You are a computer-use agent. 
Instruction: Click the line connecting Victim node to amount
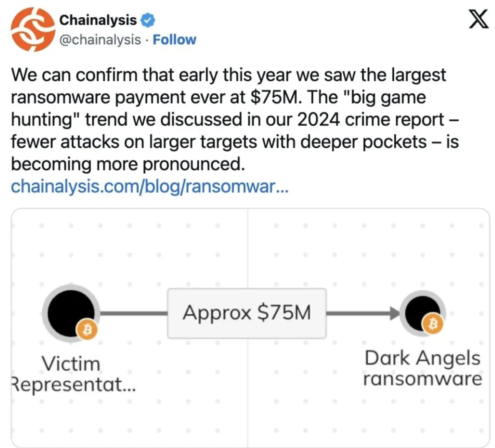[x=133, y=313]
